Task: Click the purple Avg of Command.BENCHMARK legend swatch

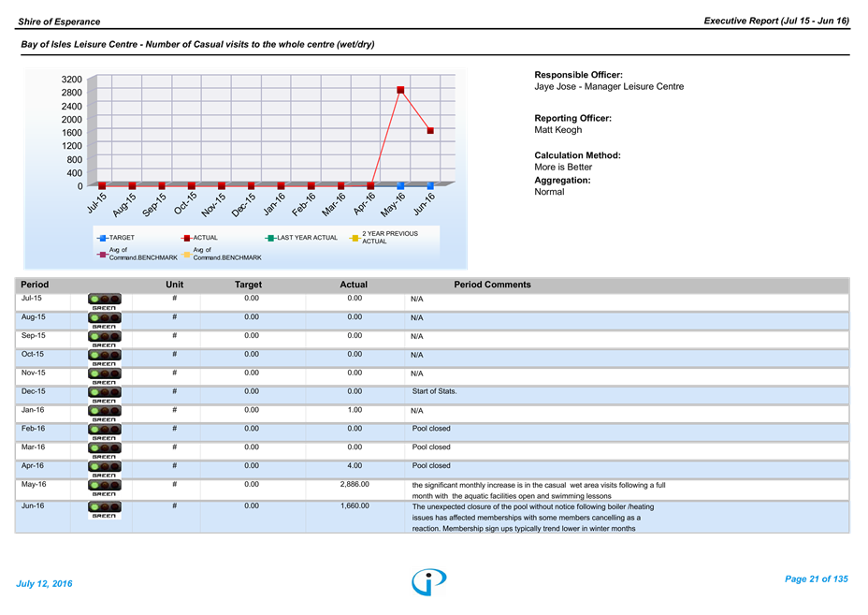Action: (102, 255)
